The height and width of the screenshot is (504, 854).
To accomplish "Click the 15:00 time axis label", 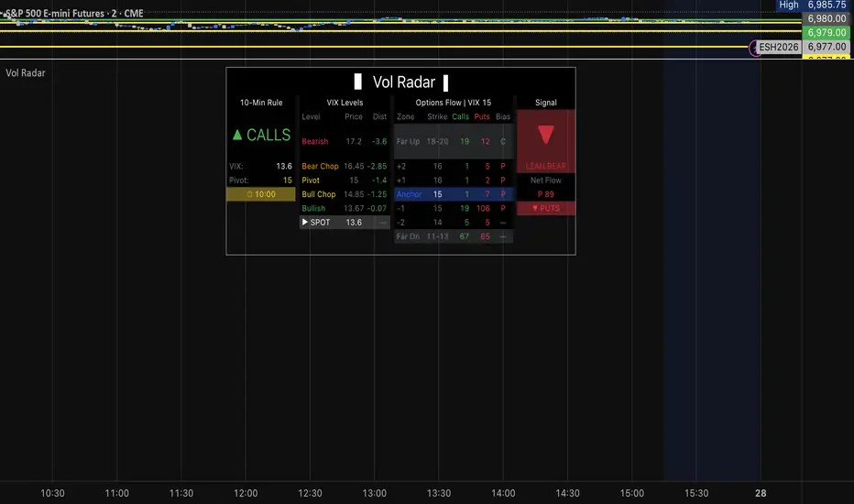I will (x=631, y=493).
